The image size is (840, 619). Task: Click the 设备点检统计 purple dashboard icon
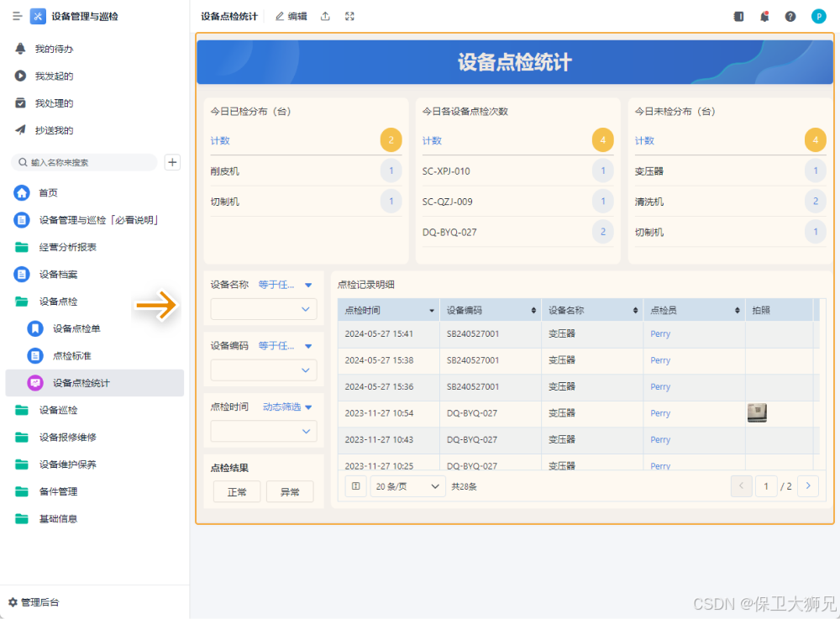[x=35, y=383]
